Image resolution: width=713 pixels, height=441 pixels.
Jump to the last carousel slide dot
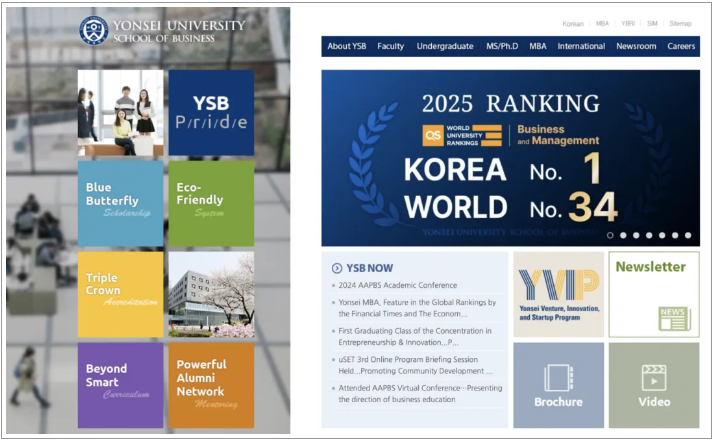(688, 235)
